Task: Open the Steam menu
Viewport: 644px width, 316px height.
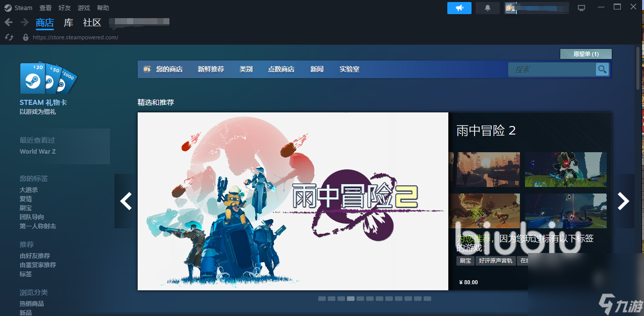Action: pyautogui.click(x=23, y=8)
